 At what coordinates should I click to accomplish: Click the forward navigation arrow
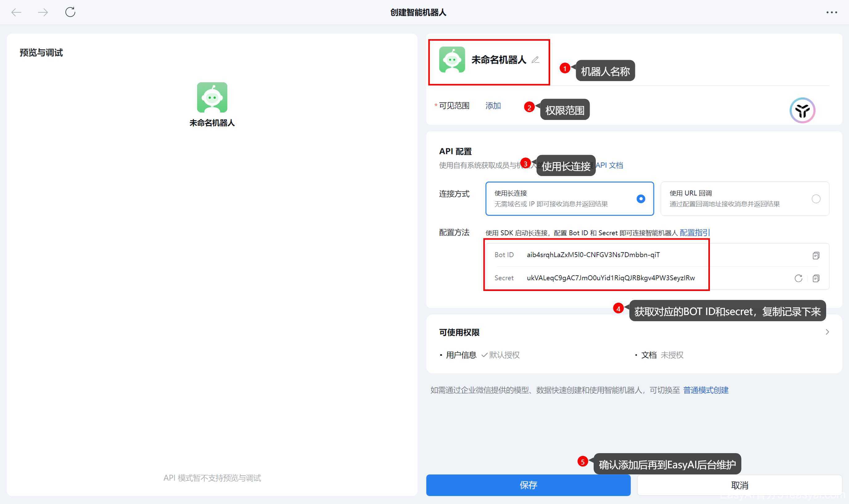click(43, 13)
